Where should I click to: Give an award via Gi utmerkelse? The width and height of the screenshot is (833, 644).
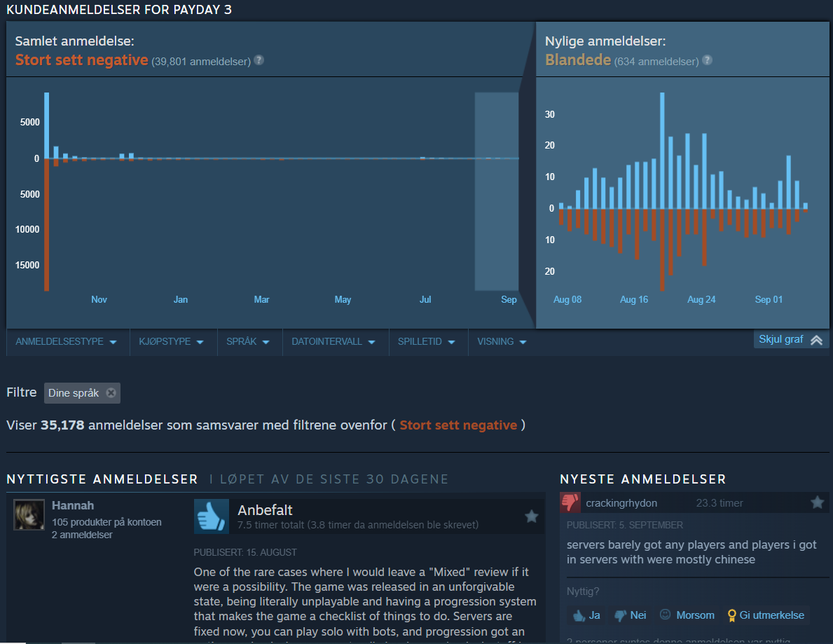click(766, 615)
